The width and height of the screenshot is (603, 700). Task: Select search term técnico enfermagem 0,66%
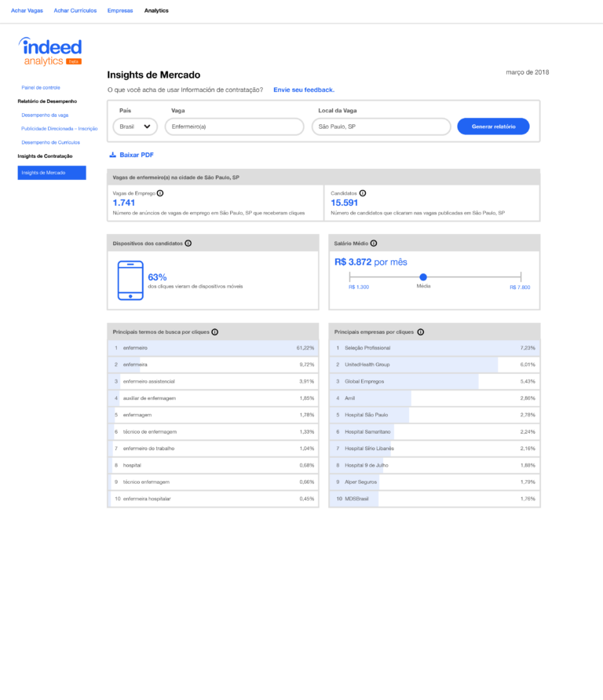pos(214,482)
